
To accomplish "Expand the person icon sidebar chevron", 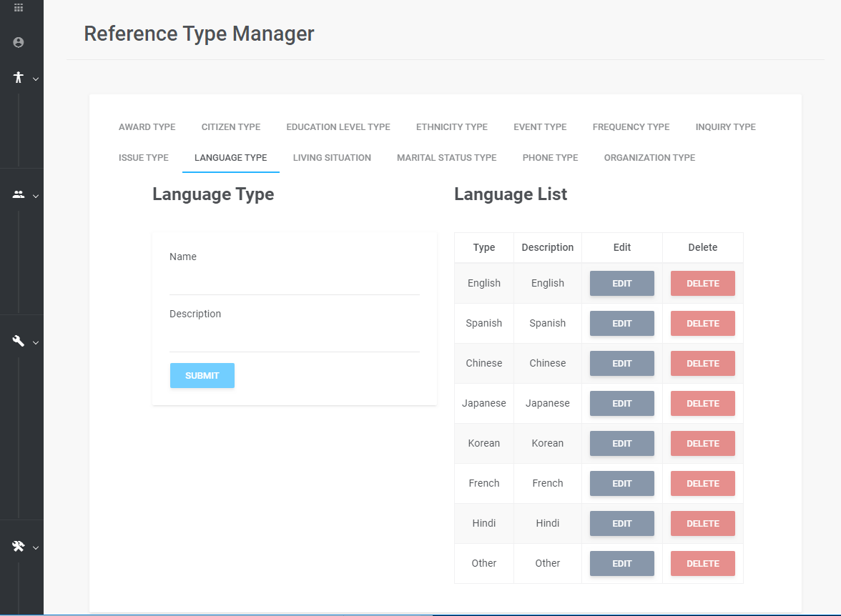I will [x=36, y=79].
